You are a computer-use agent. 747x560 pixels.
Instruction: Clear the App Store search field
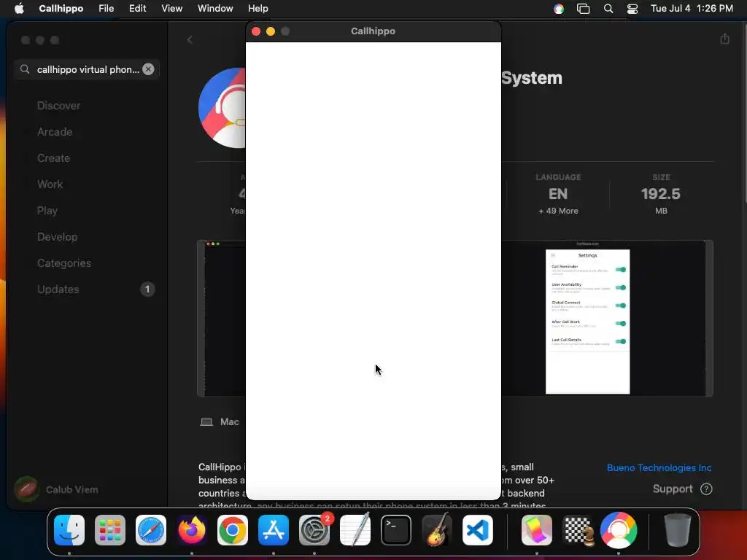(148, 69)
